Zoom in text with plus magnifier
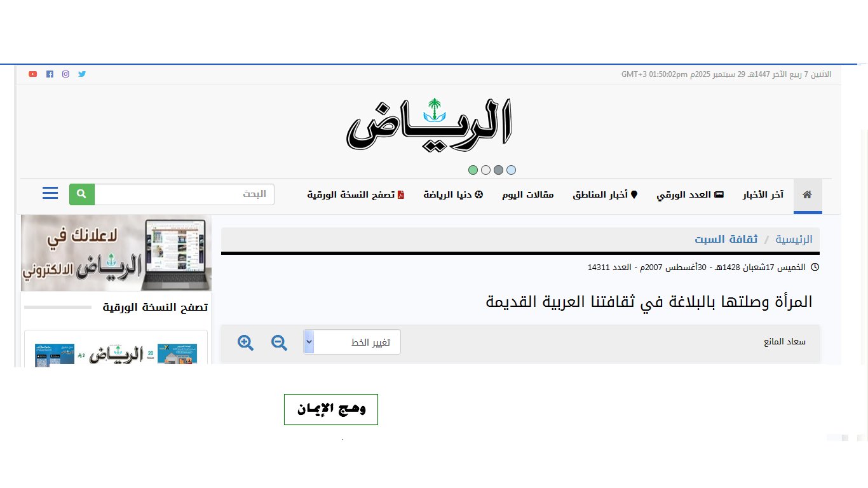Viewport: 868px width, 488px height. click(x=245, y=342)
